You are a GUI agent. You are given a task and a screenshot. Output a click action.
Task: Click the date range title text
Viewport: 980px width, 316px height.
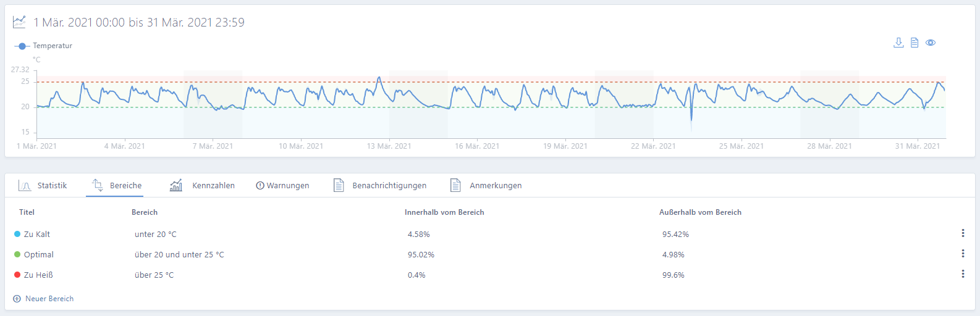[139, 23]
